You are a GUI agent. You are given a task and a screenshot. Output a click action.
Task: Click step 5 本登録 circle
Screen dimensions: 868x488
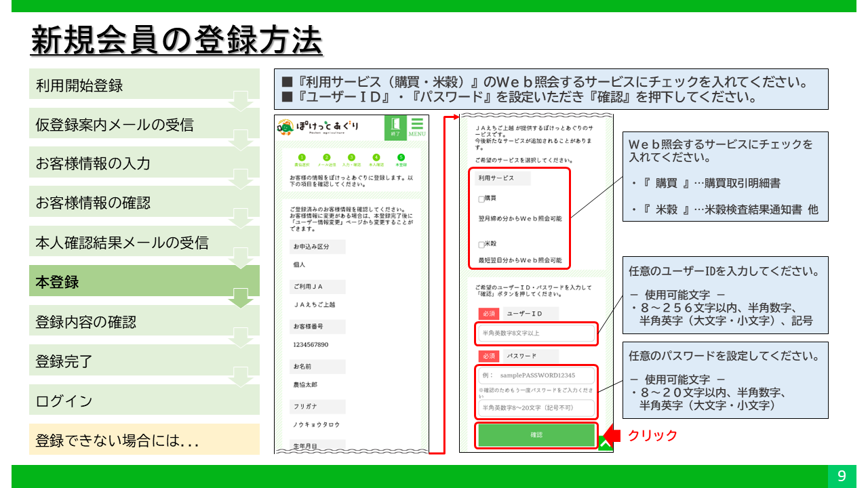[401, 157]
